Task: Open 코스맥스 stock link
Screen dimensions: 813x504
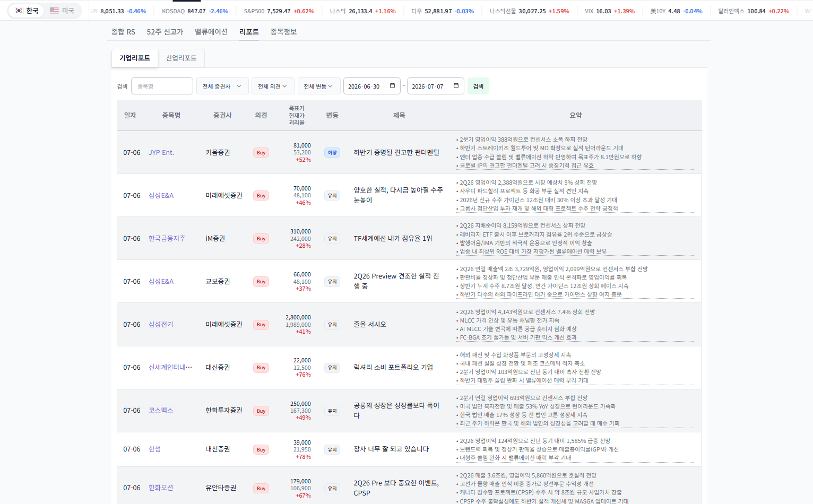Action: [x=161, y=410]
